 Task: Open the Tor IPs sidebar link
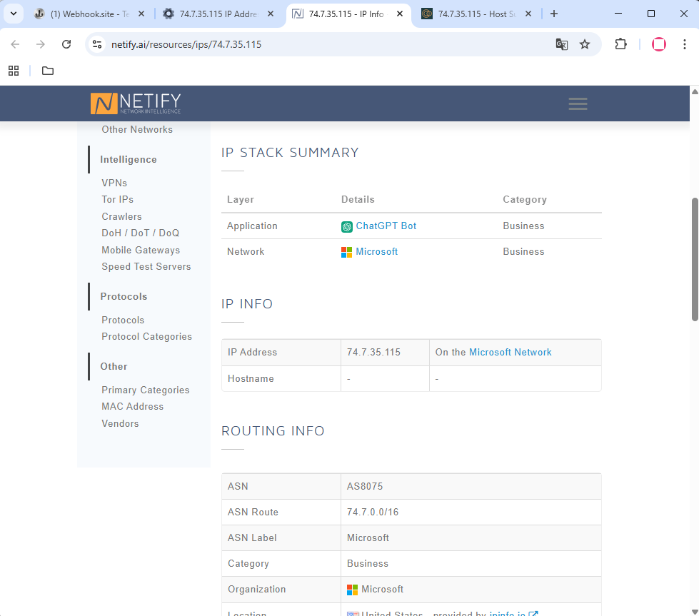point(117,199)
